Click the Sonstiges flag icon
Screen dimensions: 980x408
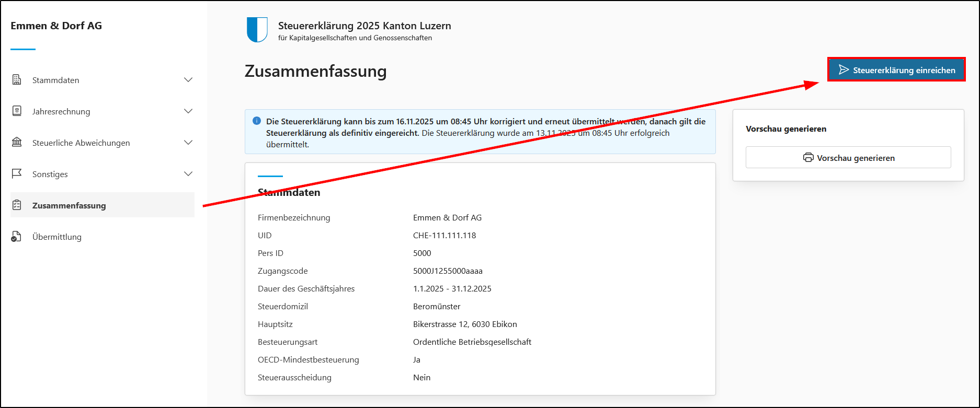click(x=17, y=173)
